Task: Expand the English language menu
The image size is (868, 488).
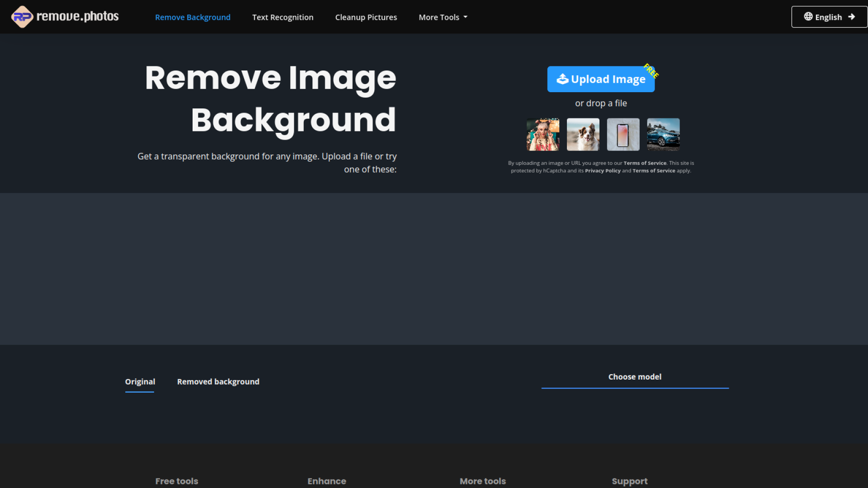Action: pyautogui.click(x=829, y=16)
